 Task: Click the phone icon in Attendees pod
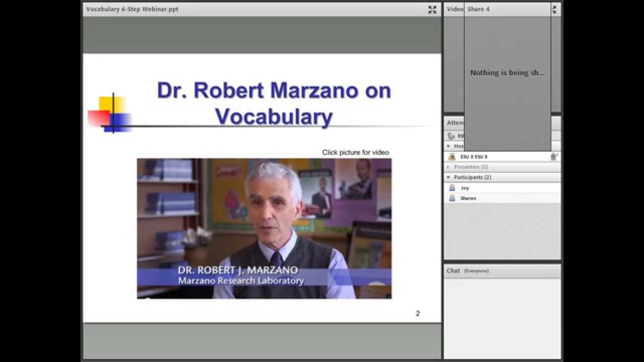[x=451, y=136]
